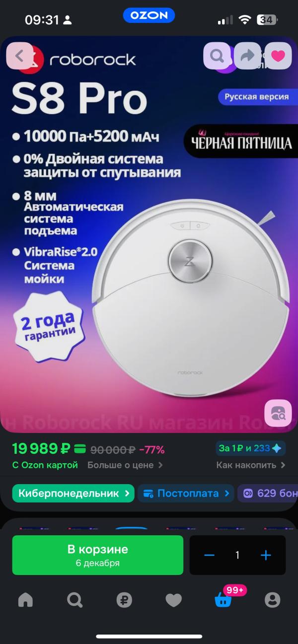Open visual similar-items search icon
The width and height of the screenshot is (298, 644).
click(278, 413)
